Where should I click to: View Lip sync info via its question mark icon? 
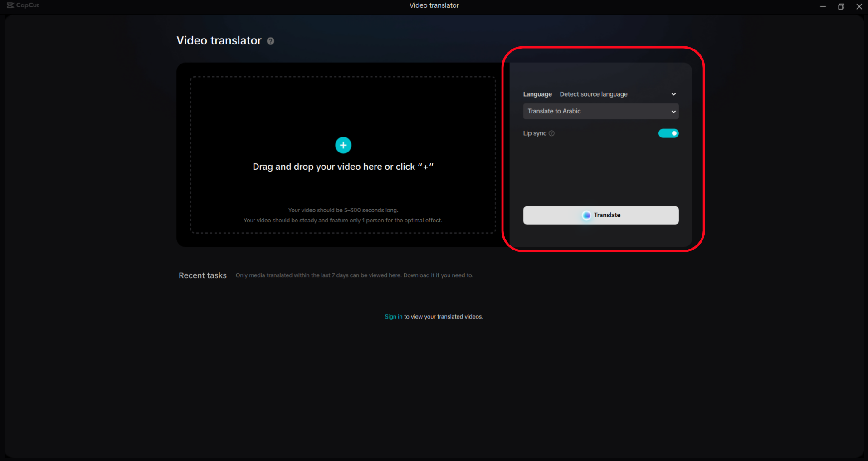click(x=551, y=133)
